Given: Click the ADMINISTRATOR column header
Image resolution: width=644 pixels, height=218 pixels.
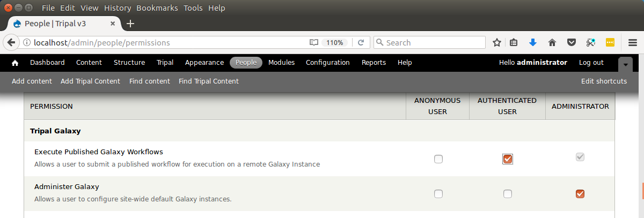Looking at the screenshot, I should 580,107.
